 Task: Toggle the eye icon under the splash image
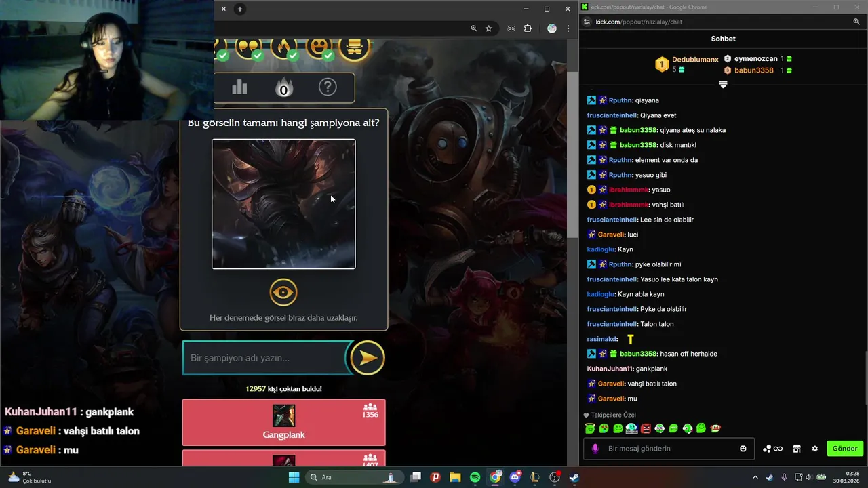283,292
